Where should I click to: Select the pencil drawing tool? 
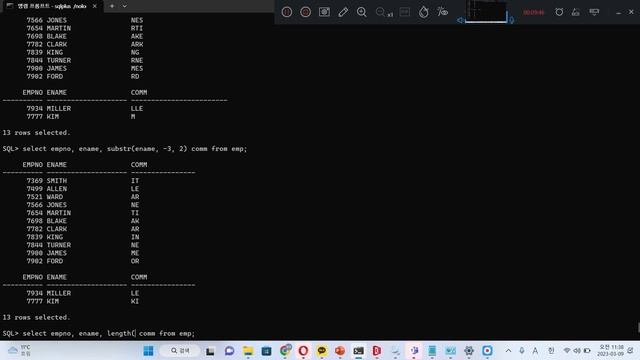tap(343, 12)
